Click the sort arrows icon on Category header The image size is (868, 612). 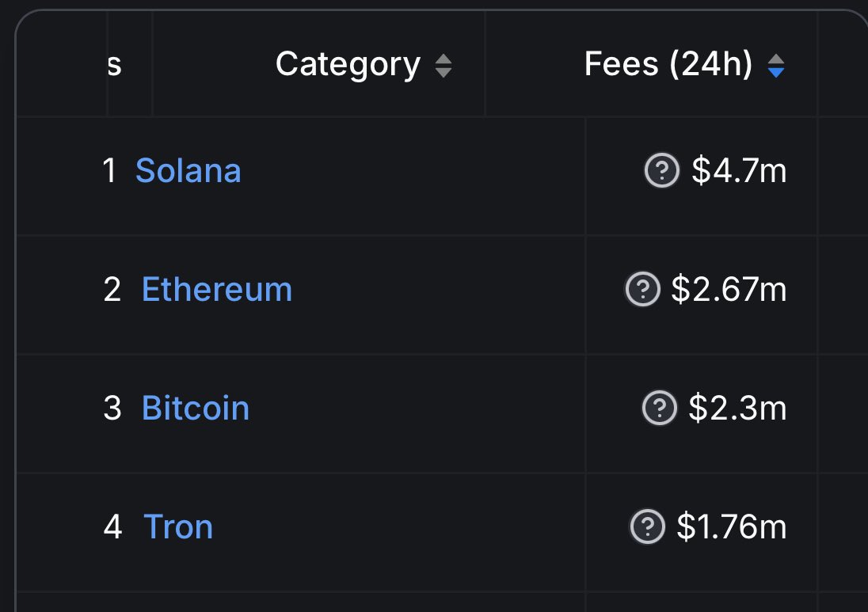tap(444, 65)
